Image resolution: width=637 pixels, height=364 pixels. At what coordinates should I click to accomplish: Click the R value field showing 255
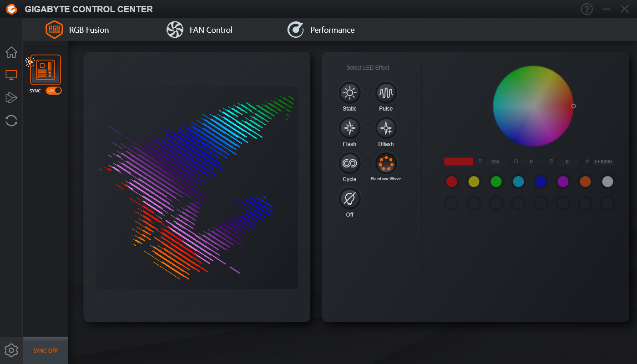click(x=495, y=162)
